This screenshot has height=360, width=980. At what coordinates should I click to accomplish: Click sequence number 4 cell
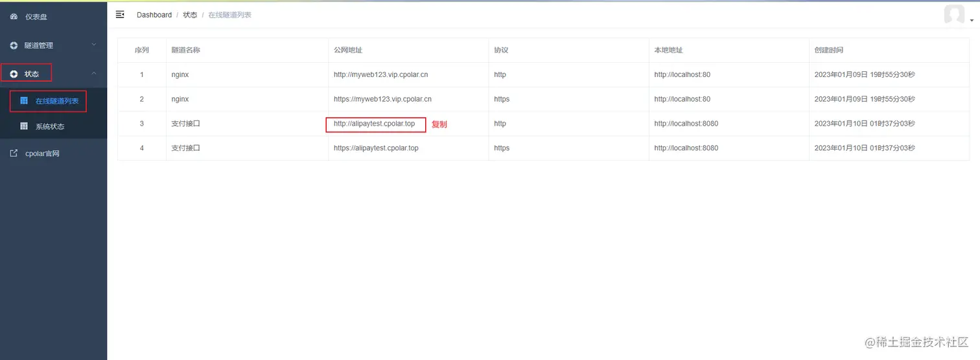(142, 148)
